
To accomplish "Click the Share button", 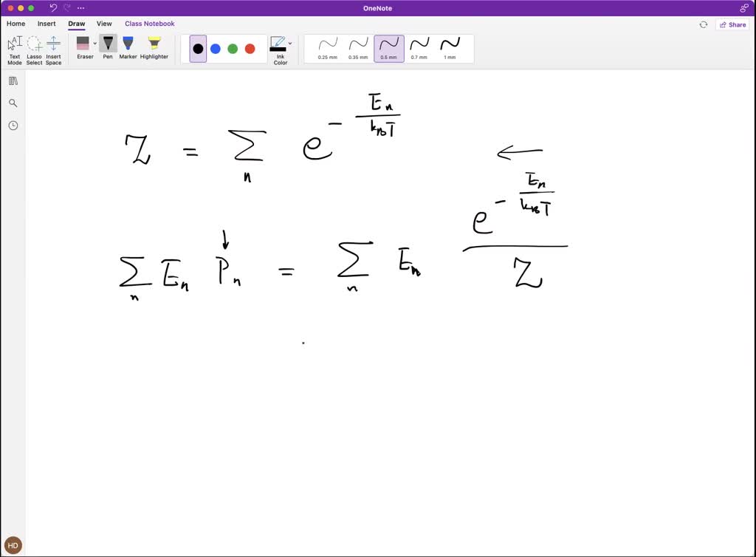I will 732,24.
